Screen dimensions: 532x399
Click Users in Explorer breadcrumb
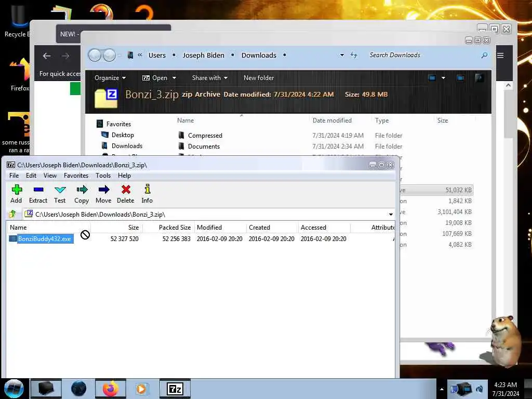pos(157,55)
